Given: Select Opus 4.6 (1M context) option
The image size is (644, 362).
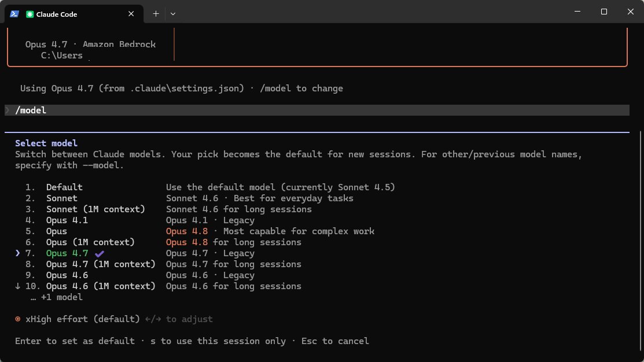Looking at the screenshot, I should (x=101, y=286).
